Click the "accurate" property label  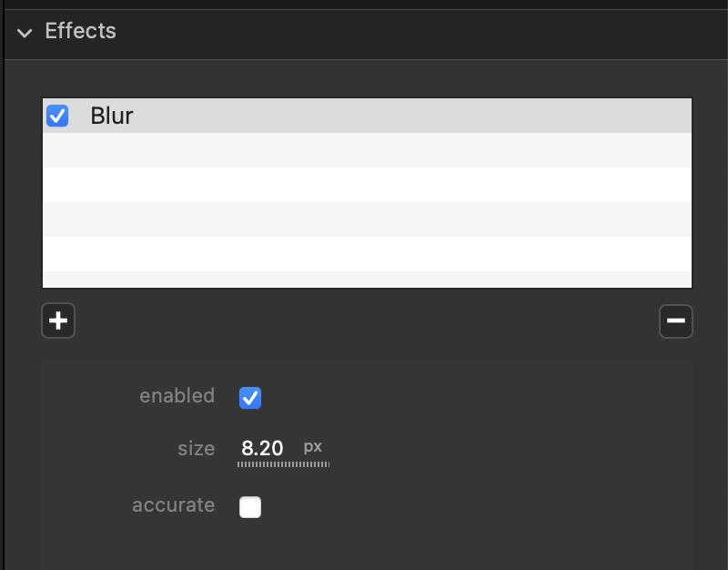coord(173,505)
